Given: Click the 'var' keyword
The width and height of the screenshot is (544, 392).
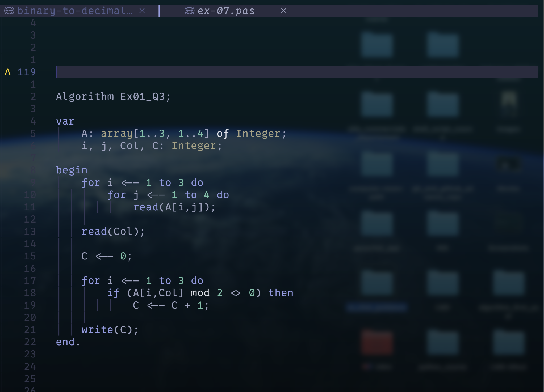Looking at the screenshot, I should pyautogui.click(x=65, y=121).
